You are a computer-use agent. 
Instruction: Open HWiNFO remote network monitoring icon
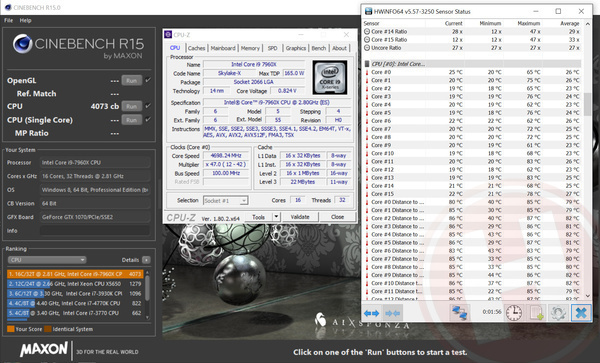pyautogui.click(x=459, y=313)
